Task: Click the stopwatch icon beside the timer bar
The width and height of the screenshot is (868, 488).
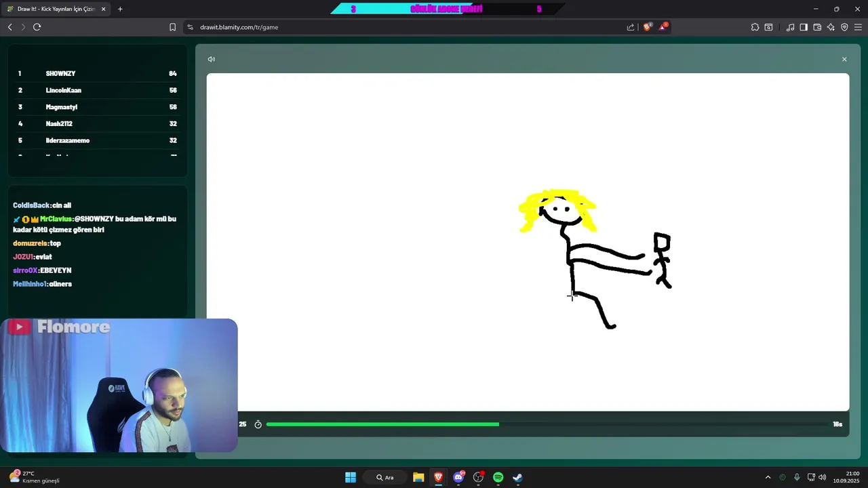Action: 258,424
